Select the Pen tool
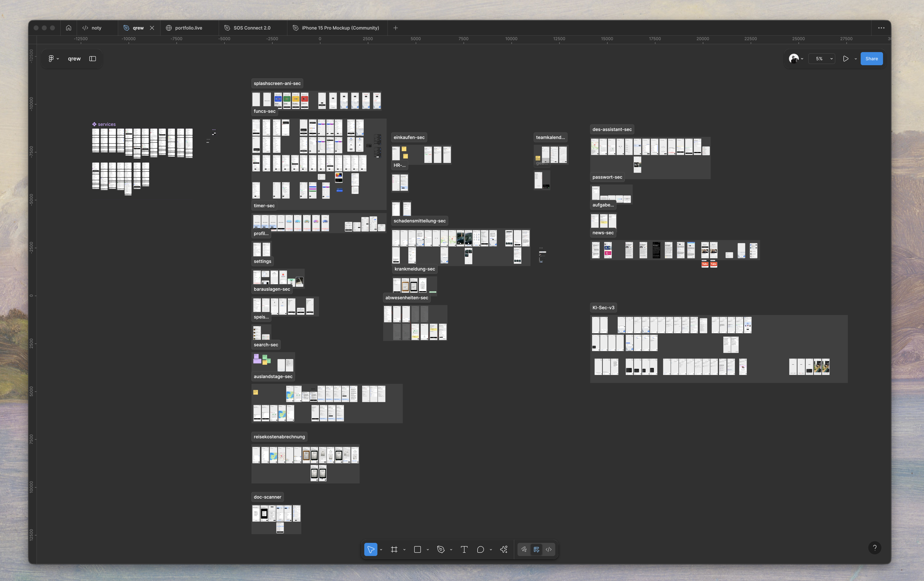The image size is (924, 581). [441, 549]
